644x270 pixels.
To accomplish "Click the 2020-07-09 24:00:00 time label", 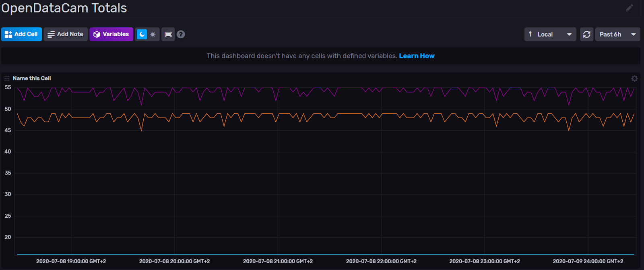I will pyautogui.click(x=588, y=261).
